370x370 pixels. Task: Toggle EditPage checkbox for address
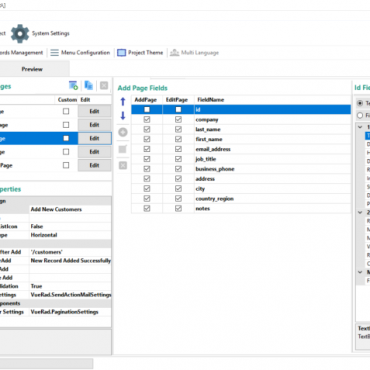click(178, 179)
